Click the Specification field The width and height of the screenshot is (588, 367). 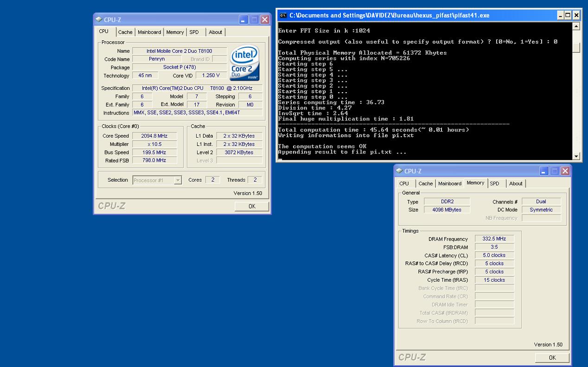[197, 88]
